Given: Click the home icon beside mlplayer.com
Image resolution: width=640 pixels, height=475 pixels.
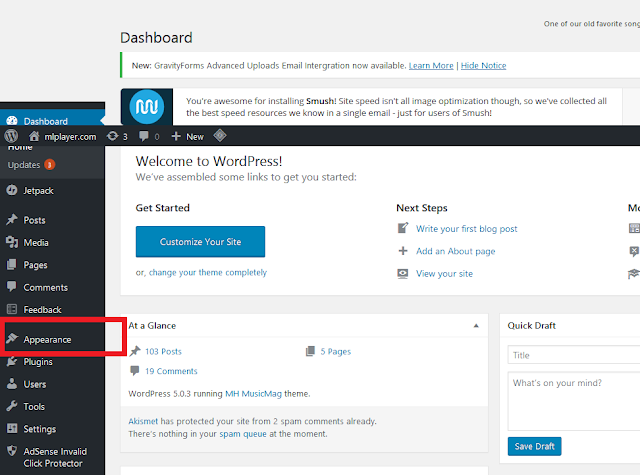Looking at the screenshot, I should 34,136.
